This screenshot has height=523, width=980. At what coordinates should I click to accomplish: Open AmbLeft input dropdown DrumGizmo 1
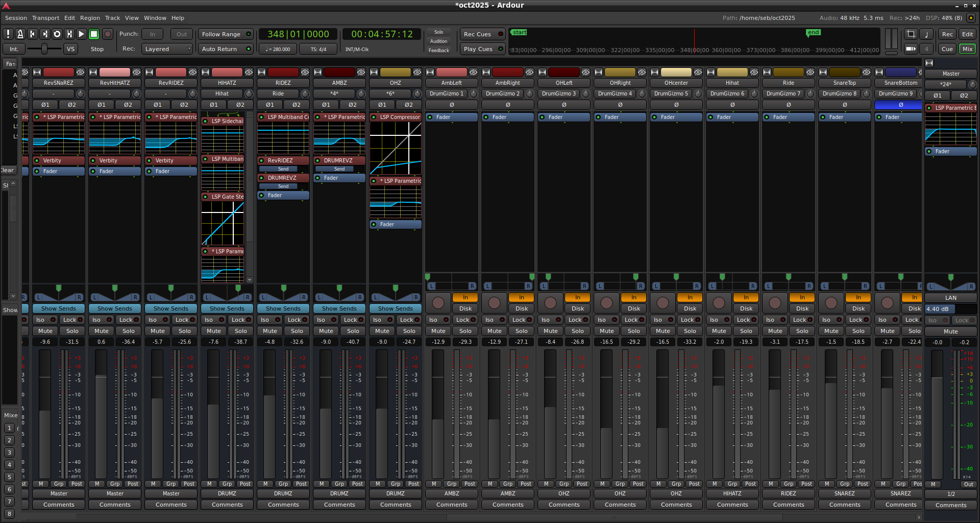(x=447, y=94)
